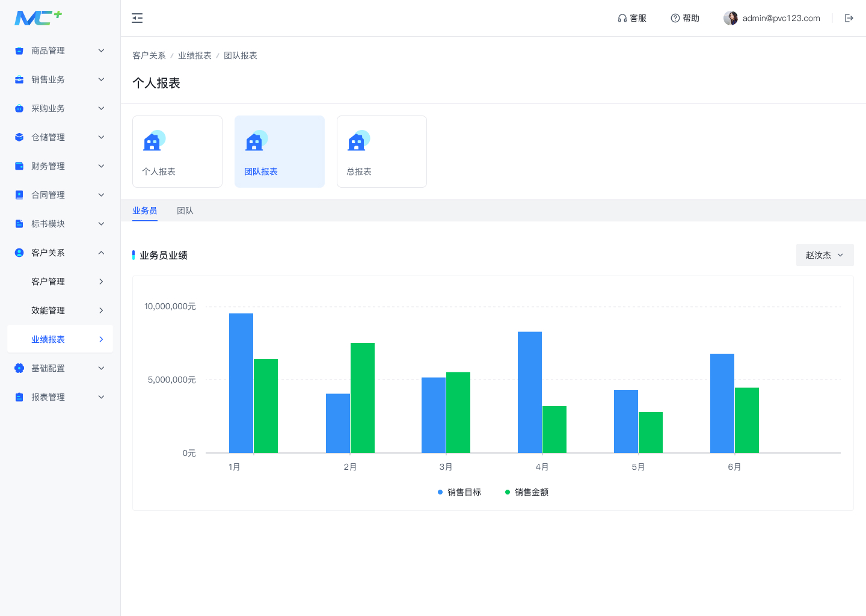Screen dimensions: 866x616
Task: Click the 销售业务 sidebar icon
Action: point(19,79)
